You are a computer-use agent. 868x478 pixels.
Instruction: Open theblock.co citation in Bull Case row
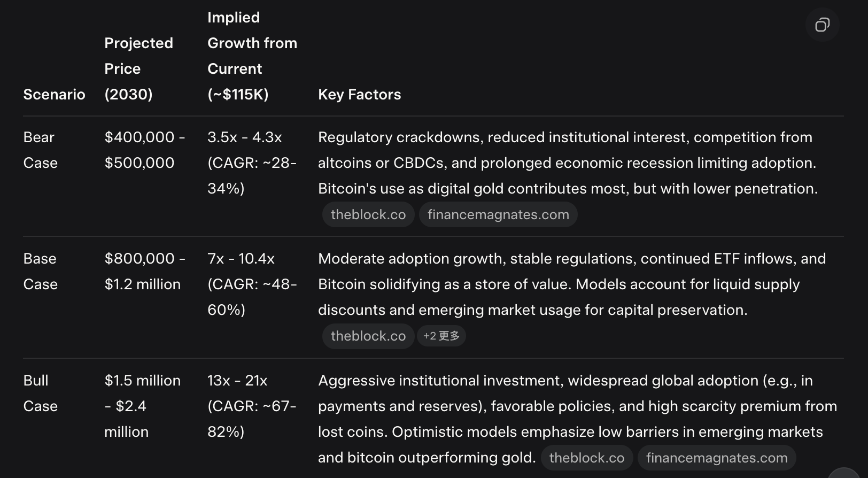coord(587,458)
